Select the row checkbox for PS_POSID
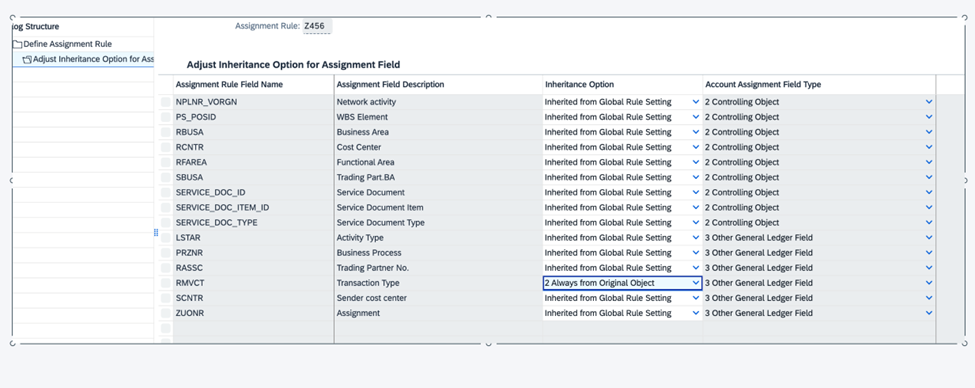The width and height of the screenshot is (975, 388). click(x=165, y=117)
